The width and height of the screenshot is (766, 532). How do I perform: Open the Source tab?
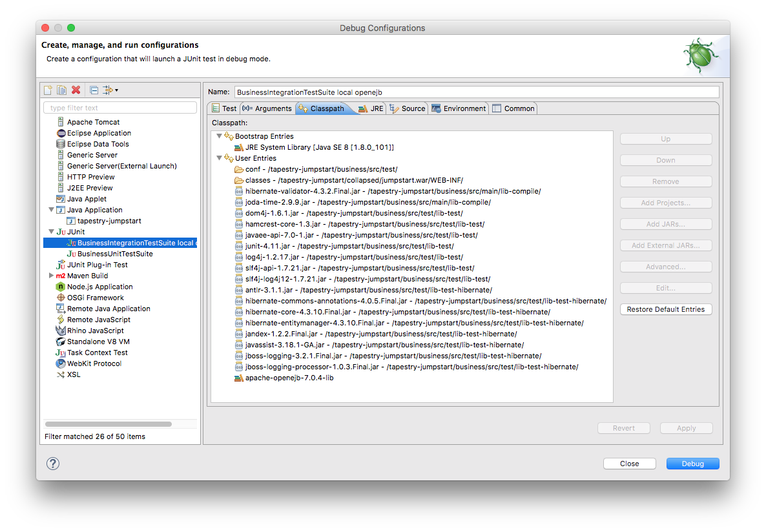[408, 108]
